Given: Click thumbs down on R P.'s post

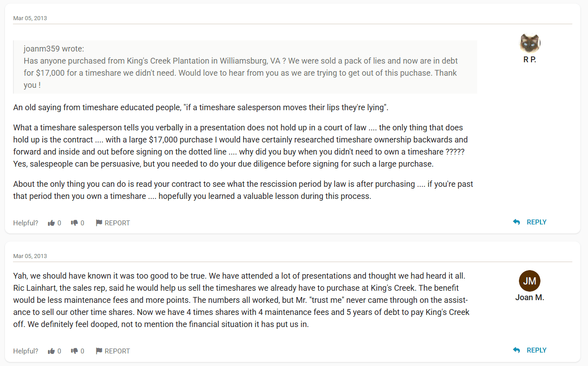Looking at the screenshot, I should [74, 223].
